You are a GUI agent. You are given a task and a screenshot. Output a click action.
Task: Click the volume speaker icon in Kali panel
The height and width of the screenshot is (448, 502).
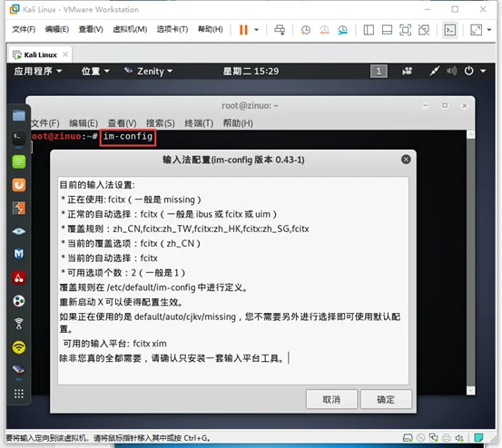pyautogui.click(x=451, y=71)
